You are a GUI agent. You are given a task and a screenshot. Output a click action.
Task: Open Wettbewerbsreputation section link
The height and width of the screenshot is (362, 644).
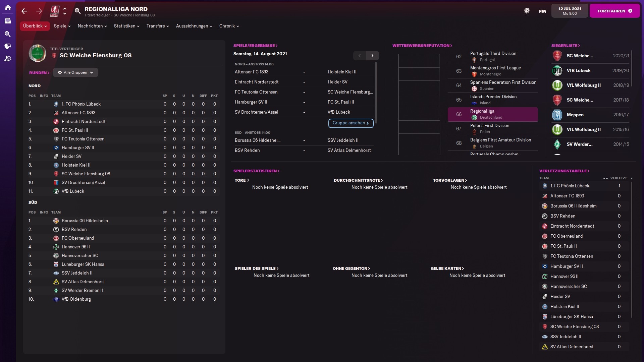[422, 46]
